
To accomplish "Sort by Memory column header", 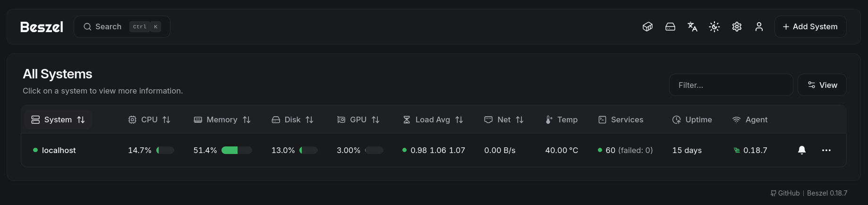I will point(222,120).
